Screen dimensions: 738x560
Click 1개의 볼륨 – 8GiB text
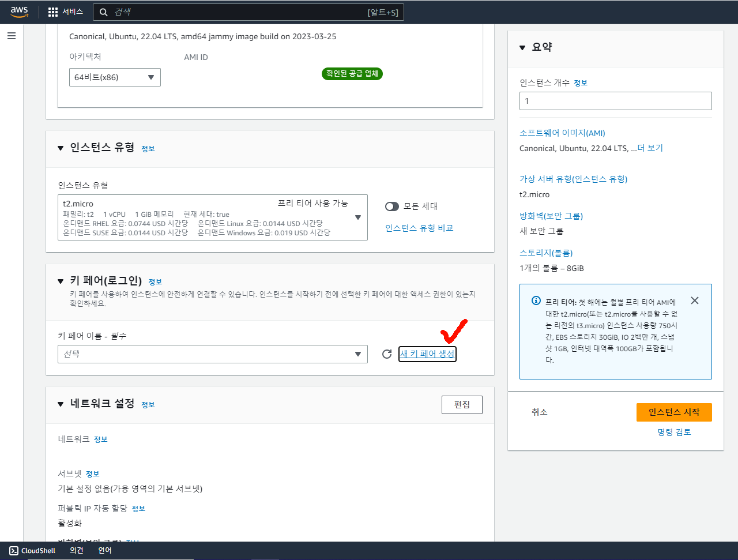[x=552, y=268]
